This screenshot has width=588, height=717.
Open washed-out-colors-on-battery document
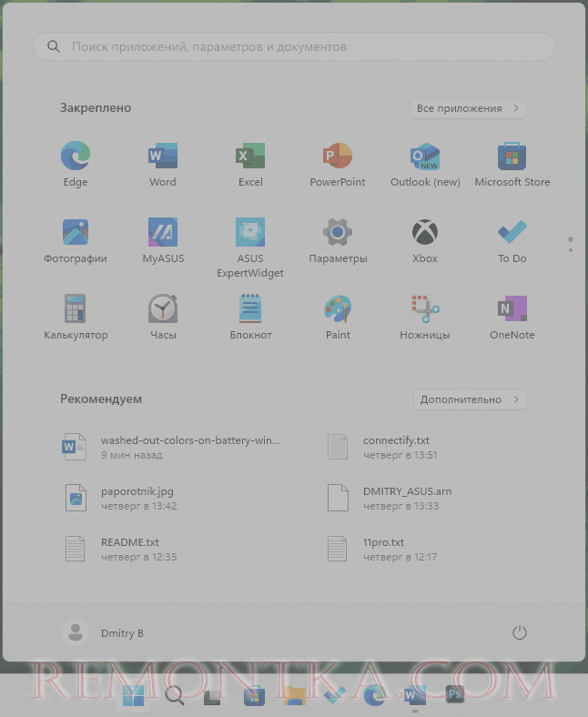click(172, 447)
